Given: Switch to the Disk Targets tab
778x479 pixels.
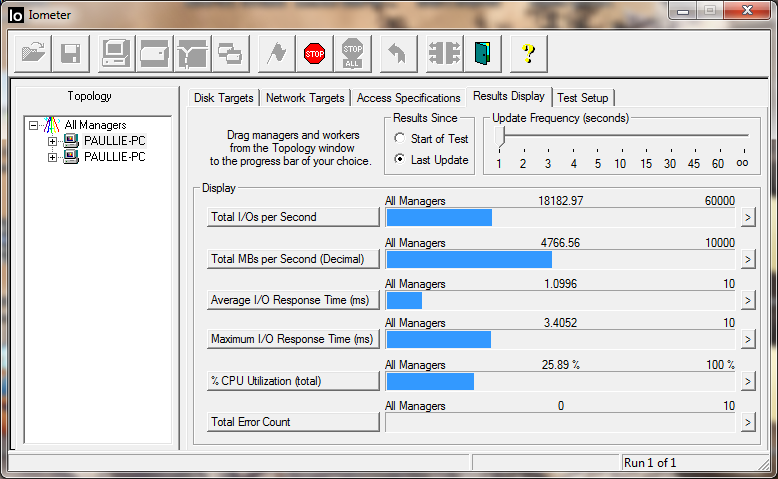Looking at the screenshot, I should point(224,98).
